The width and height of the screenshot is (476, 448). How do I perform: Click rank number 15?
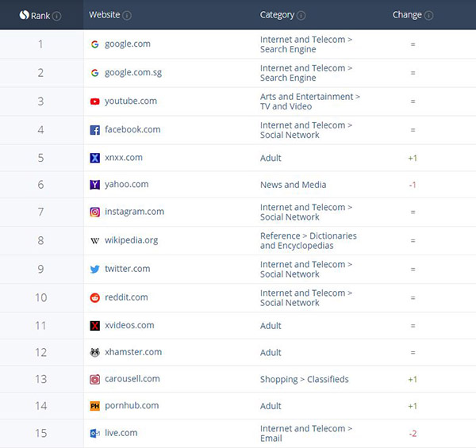(41, 433)
